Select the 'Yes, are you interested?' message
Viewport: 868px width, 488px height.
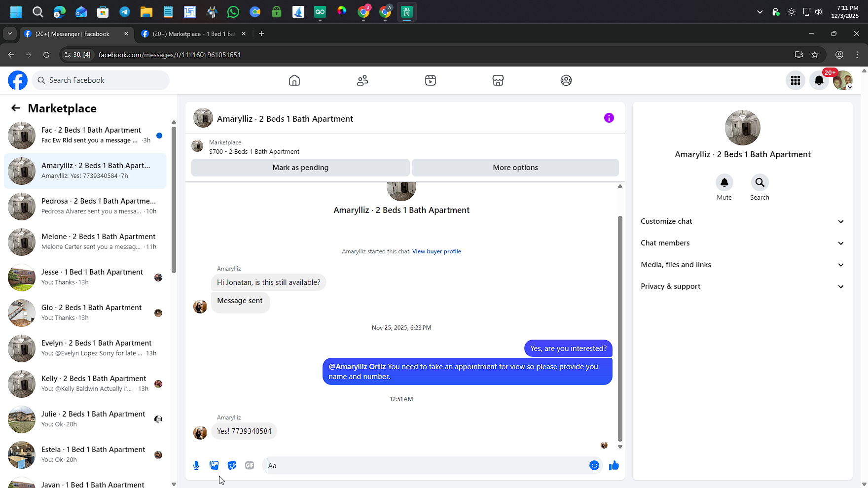coord(568,349)
